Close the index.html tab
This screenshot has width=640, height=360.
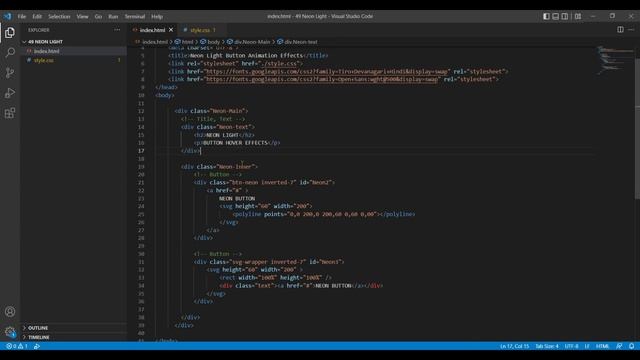[x=171, y=30]
